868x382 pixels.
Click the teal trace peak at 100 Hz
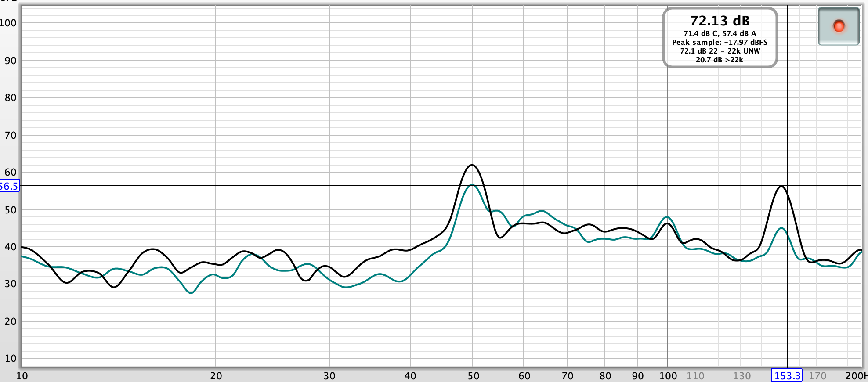click(x=667, y=217)
